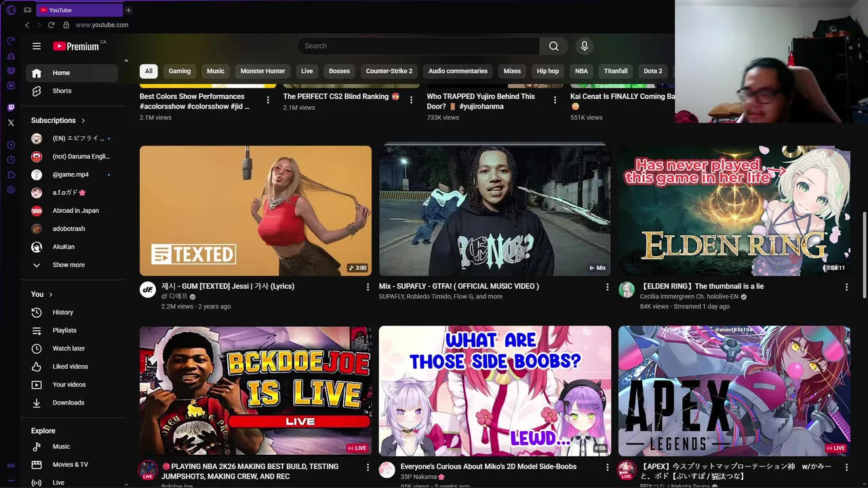Screen dimensions: 868x488
Task: Select the Dota 2 filter chip
Action: click(x=653, y=71)
